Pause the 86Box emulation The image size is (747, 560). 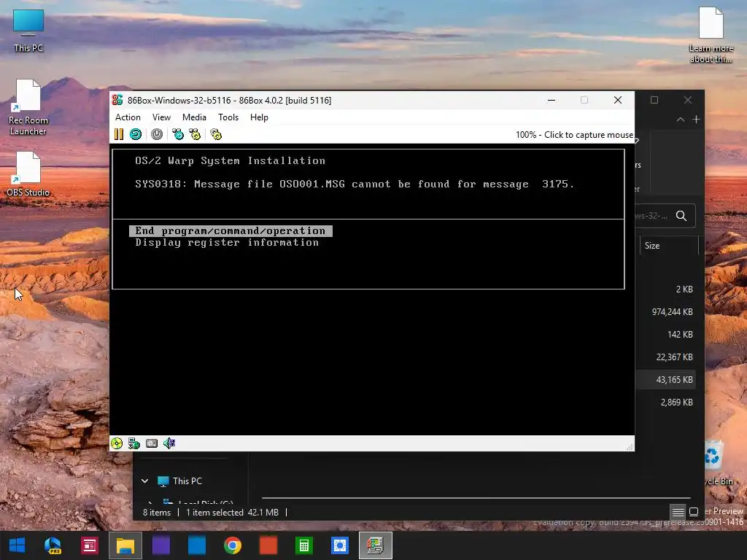119,134
